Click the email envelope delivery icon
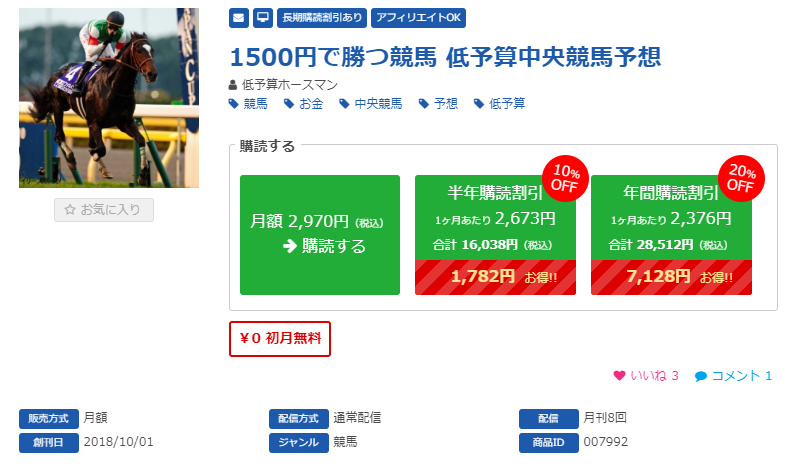 pos(239,18)
